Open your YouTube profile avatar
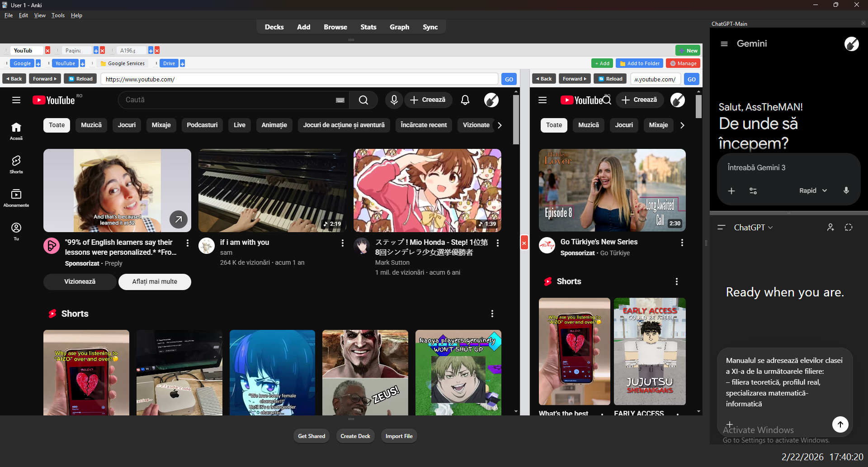This screenshot has width=868, height=467. point(491,100)
